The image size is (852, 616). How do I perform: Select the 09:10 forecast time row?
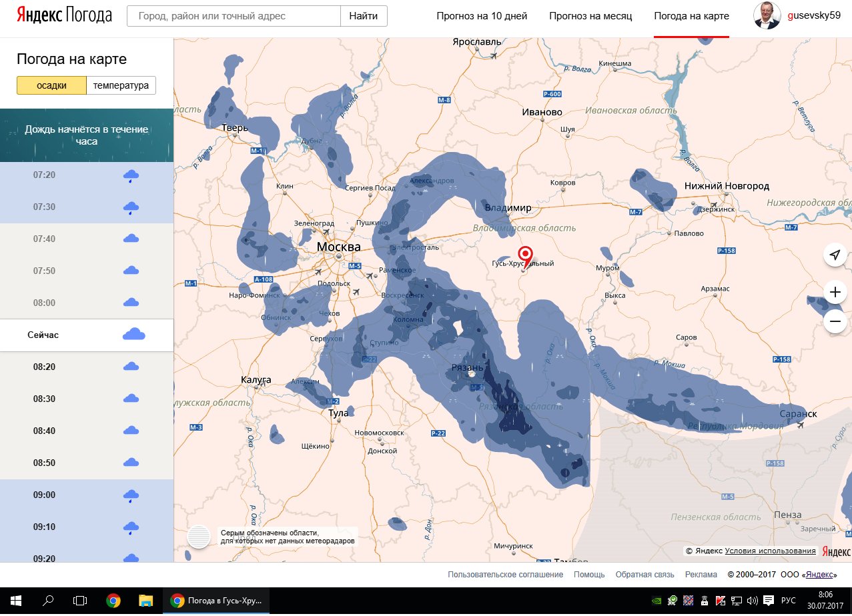pyautogui.click(x=87, y=527)
